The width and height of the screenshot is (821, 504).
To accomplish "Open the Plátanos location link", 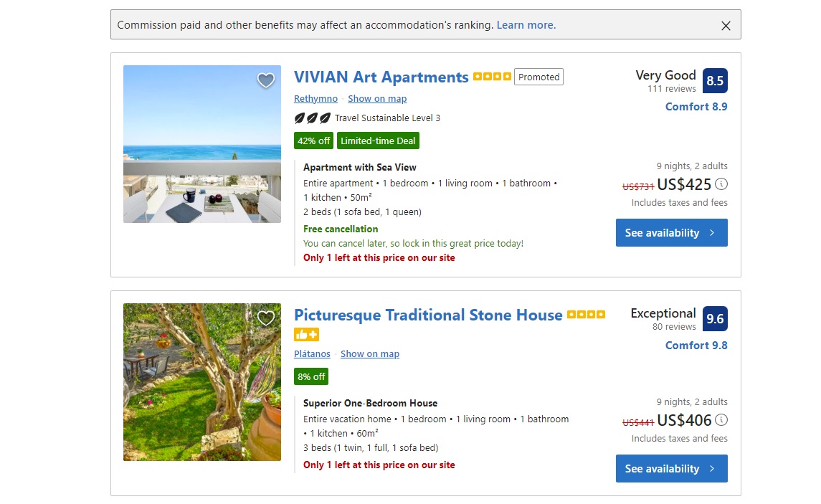I will (312, 353).
